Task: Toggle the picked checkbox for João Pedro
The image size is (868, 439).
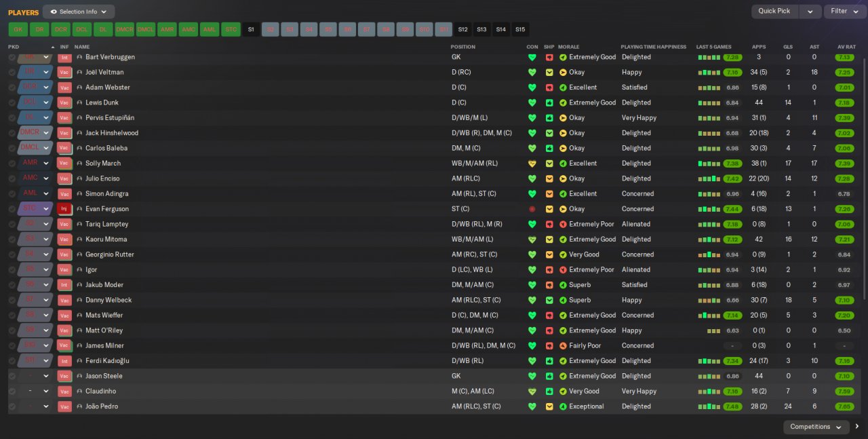Action: click(12, 406)
